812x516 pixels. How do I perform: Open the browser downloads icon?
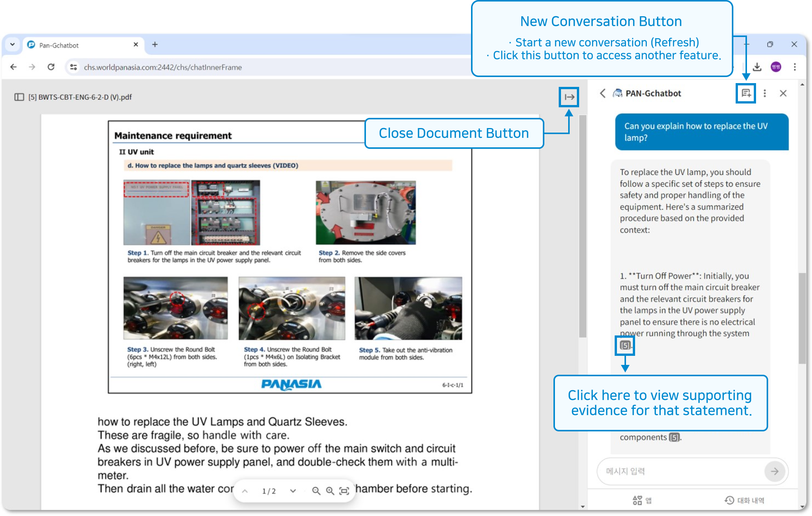click(x=757, y=67)
